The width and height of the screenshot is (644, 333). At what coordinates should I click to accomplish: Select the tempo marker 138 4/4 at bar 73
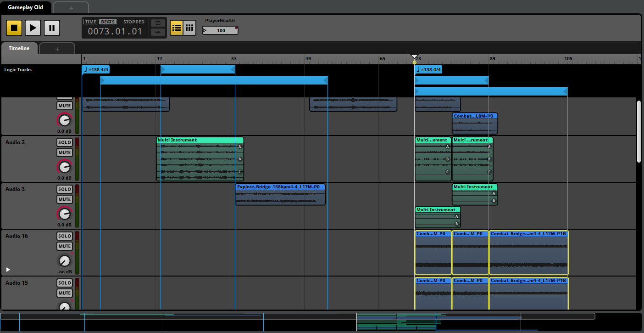[428, 69]
